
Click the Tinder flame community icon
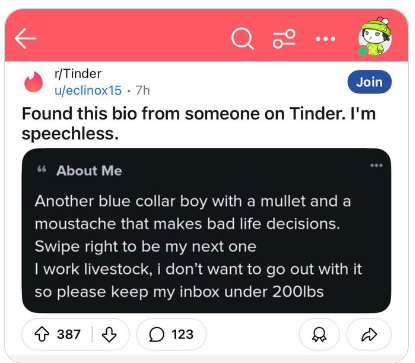tap(33, 82)
